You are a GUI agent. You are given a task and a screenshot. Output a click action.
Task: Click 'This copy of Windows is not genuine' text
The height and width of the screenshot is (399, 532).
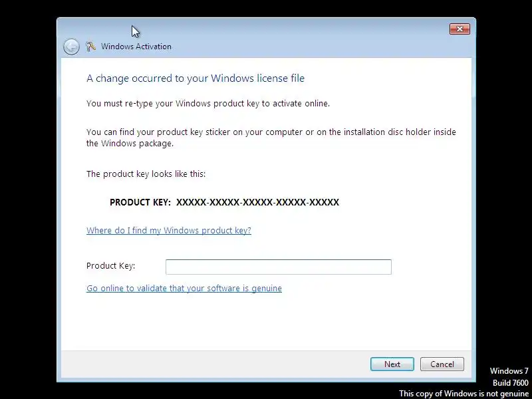[464, 394]
